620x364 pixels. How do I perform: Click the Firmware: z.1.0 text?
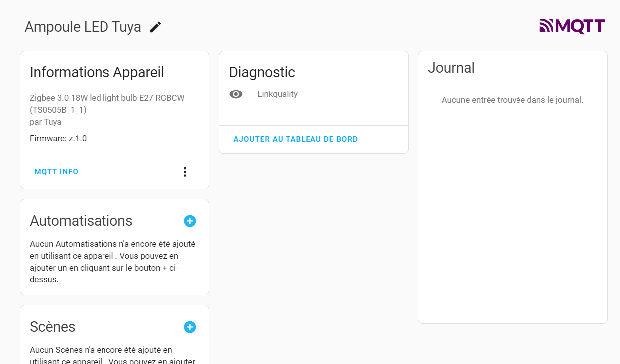[58, 138]
